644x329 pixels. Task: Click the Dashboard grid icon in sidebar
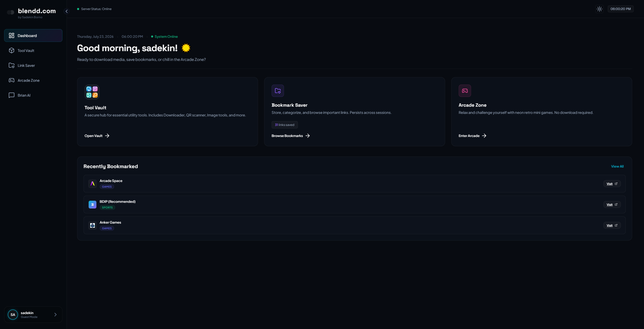(x=12, y=35)
